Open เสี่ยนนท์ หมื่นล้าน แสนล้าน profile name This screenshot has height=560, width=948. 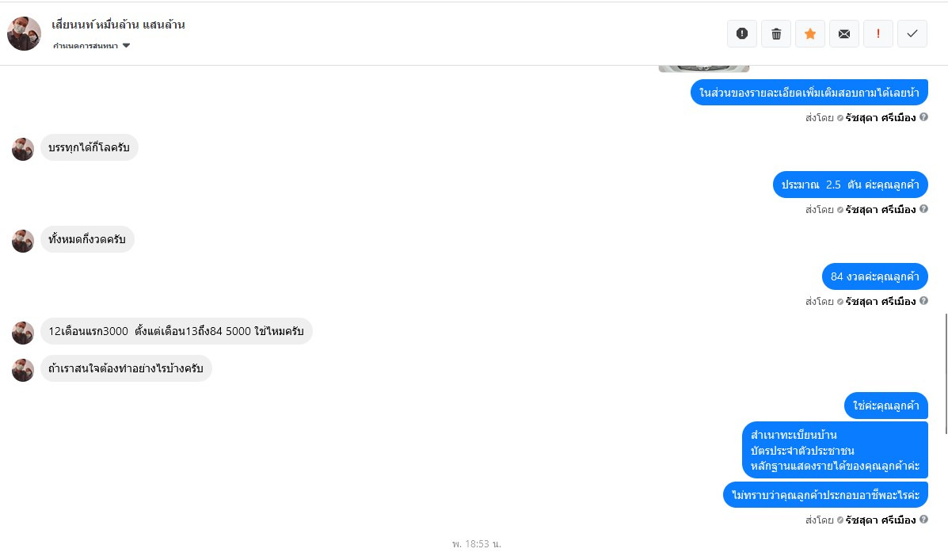119,25
